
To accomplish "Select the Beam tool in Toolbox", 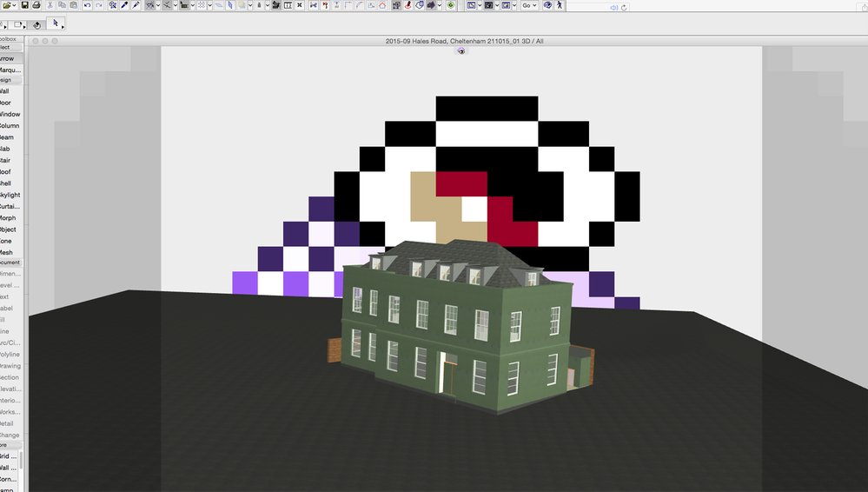I will (x=10, y=136).
